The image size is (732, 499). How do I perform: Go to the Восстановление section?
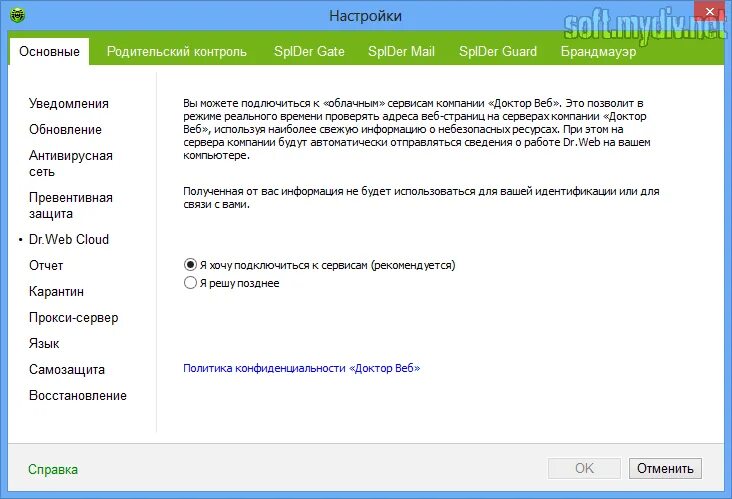77,395
